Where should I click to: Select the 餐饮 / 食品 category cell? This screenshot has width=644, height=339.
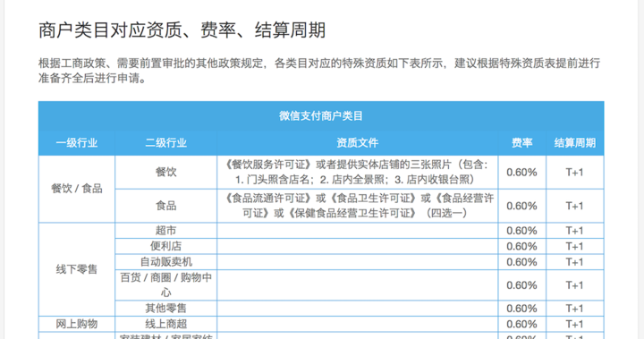[77, 189]
